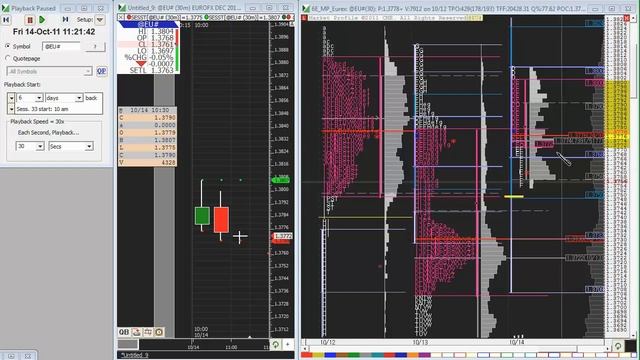
Task: Click the QP quotepage button
Action: (101, 71)
